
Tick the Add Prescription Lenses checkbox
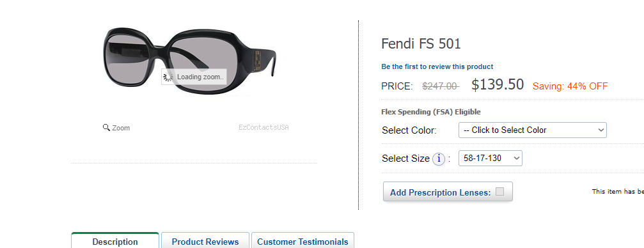click(x=499, y=191)
